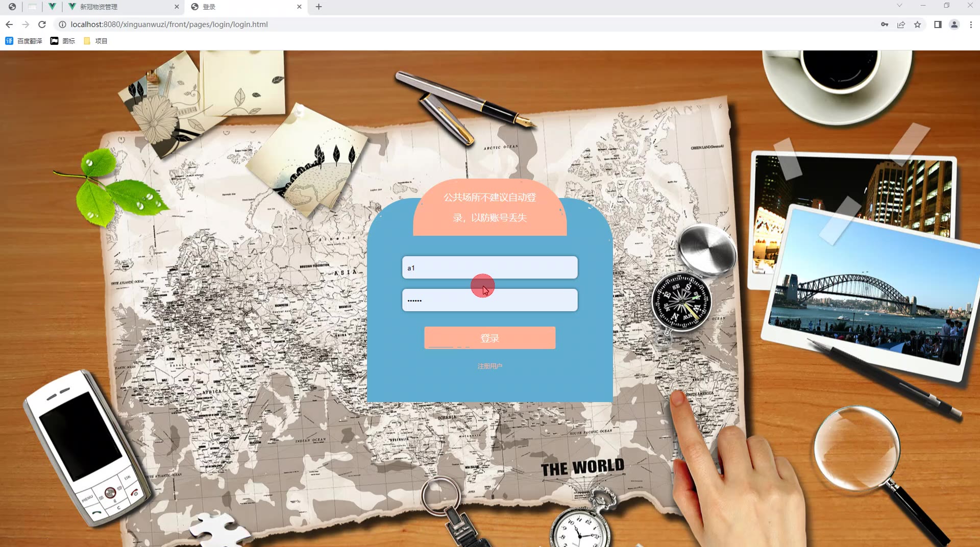Focus the password input field
This screenshot has height=547, width=980.
(x=489, y=301)
